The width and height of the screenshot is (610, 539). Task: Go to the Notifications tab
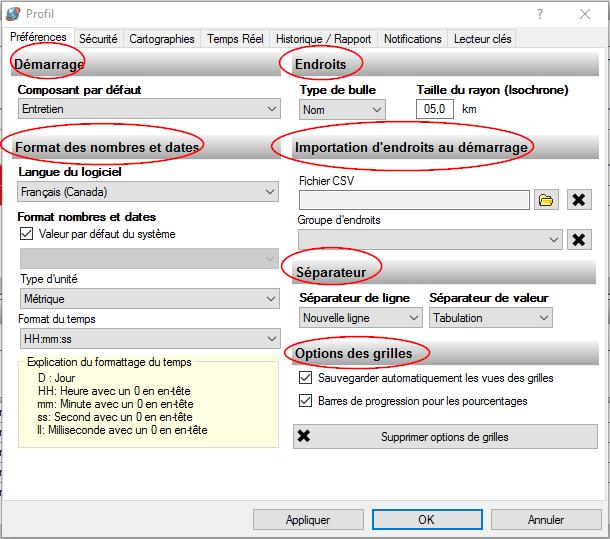click(413, 39)
